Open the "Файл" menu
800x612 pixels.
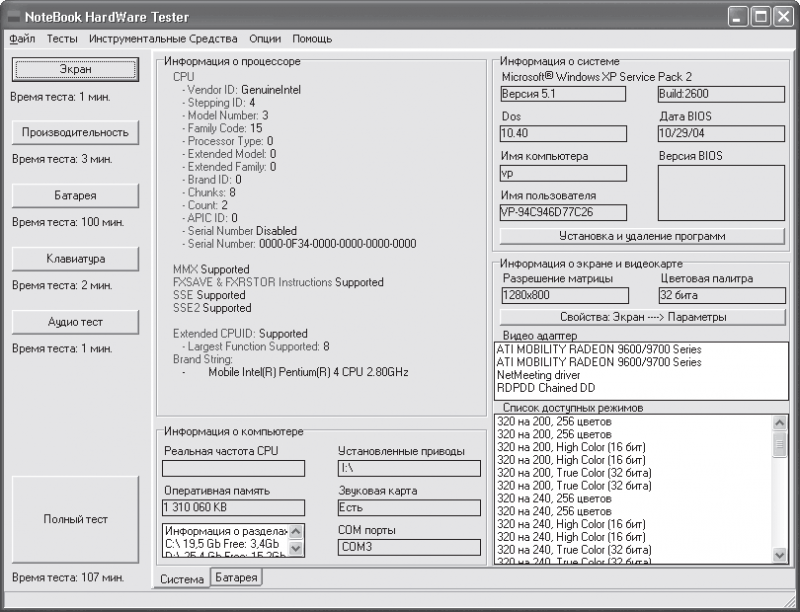[x=22, y=39]
